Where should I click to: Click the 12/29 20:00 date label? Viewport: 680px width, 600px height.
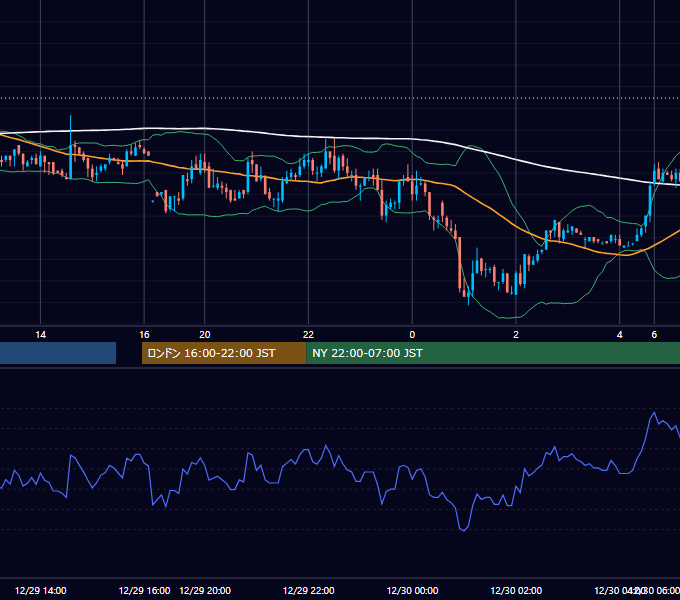(x=205, y=590)
